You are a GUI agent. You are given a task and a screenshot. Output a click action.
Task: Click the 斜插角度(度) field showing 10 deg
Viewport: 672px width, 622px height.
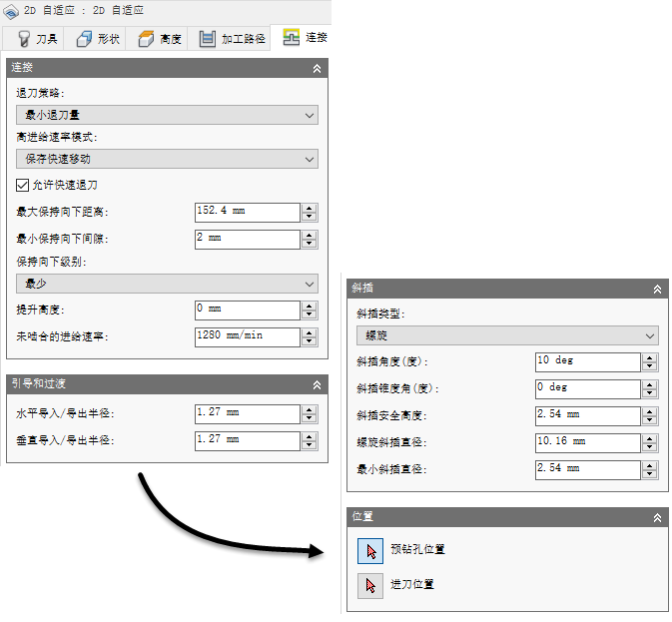click(x=588, y=362)
